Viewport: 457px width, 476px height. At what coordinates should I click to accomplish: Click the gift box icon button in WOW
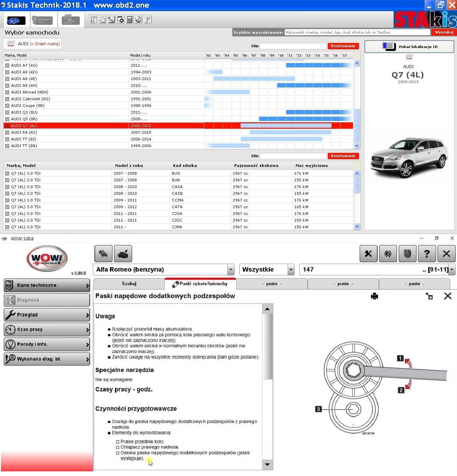pos(407,254)
